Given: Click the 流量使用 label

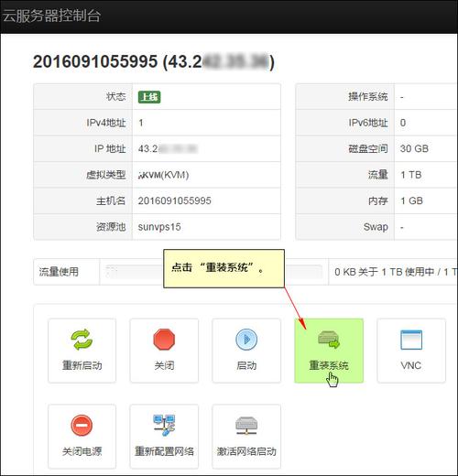Looking at the screenshot, I should tap(59, 272).
